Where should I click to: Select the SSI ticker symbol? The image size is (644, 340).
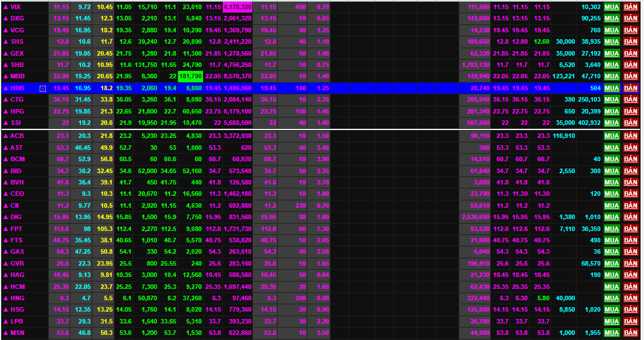(16, 123)
